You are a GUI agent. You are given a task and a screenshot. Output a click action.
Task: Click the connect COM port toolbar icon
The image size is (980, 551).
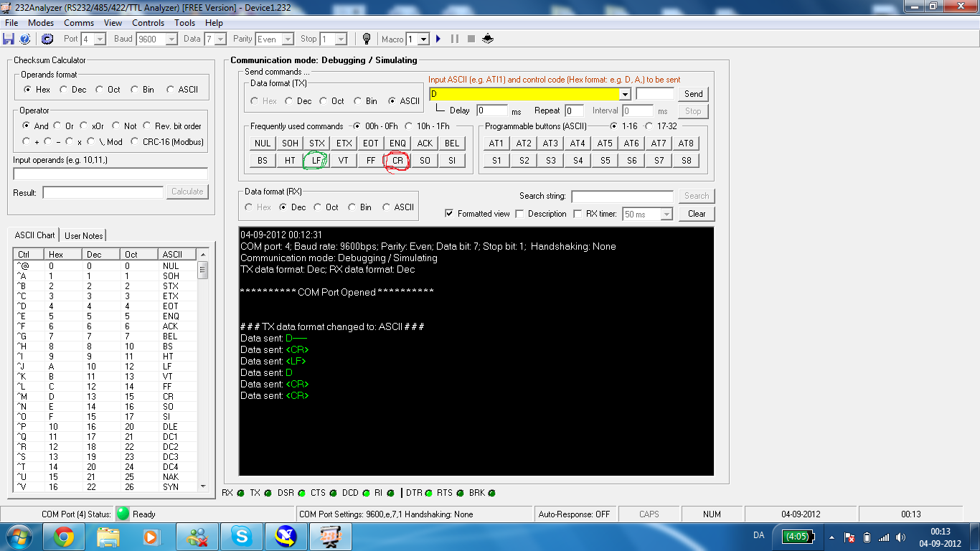pyautogui.click(x=47, y=39)
